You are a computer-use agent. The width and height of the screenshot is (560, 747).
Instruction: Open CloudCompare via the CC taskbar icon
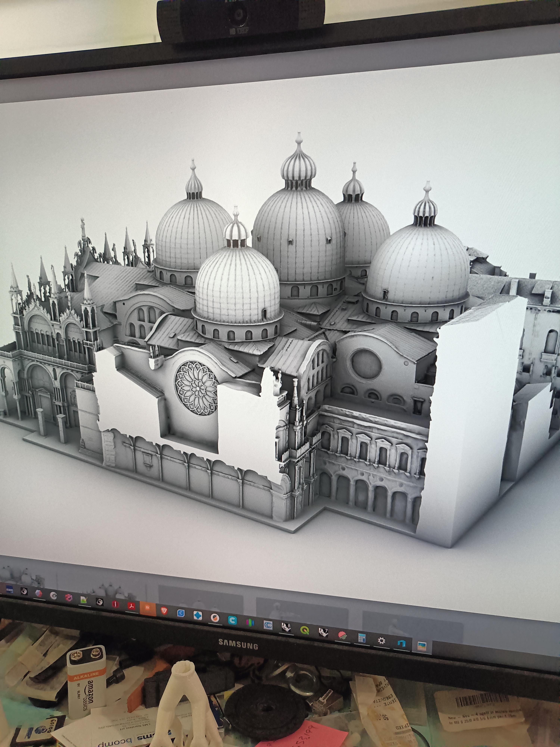pos(268,625)
